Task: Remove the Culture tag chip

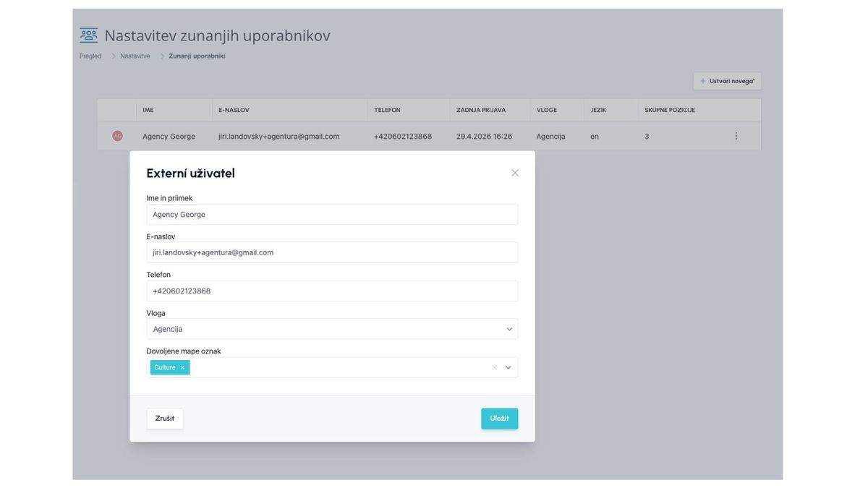Action: point(182,367)
